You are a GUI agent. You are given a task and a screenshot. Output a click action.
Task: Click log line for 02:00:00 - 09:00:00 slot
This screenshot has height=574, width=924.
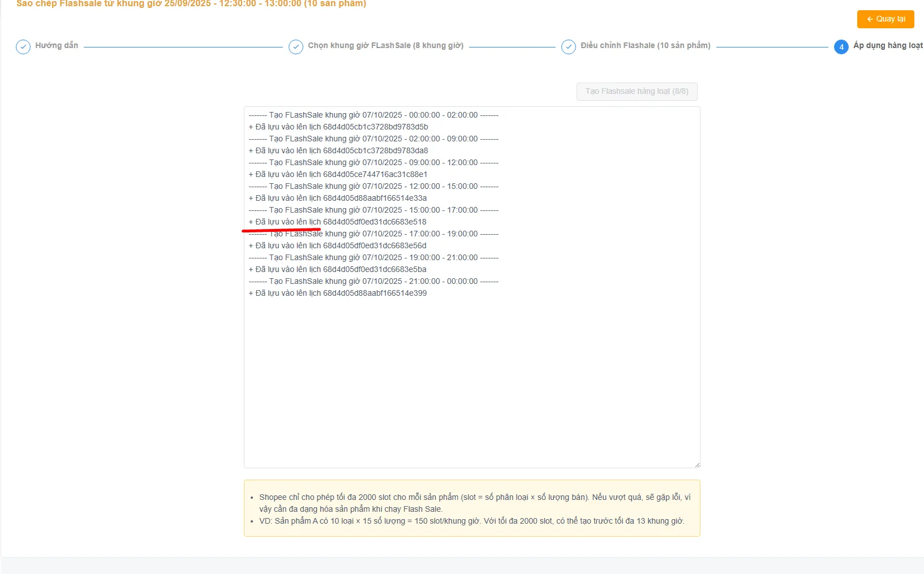373,139
